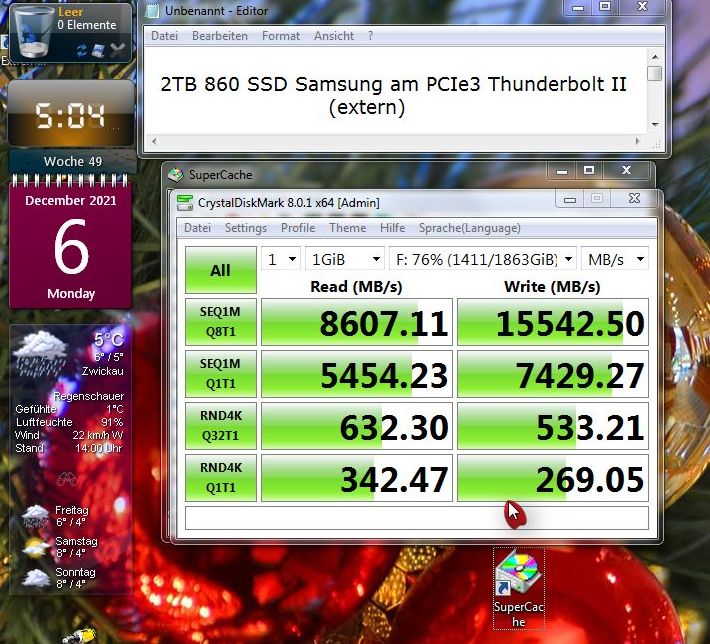Open the MB/s unit dropdown
This screenshot has height=644, width=710.
coord(615,259)
